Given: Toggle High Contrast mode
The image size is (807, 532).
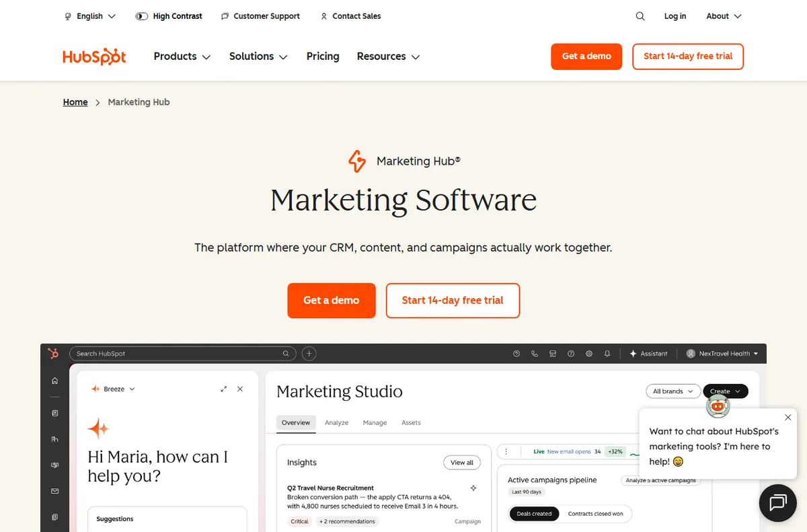Looking at the screenshot, I should tap(169, 16).
